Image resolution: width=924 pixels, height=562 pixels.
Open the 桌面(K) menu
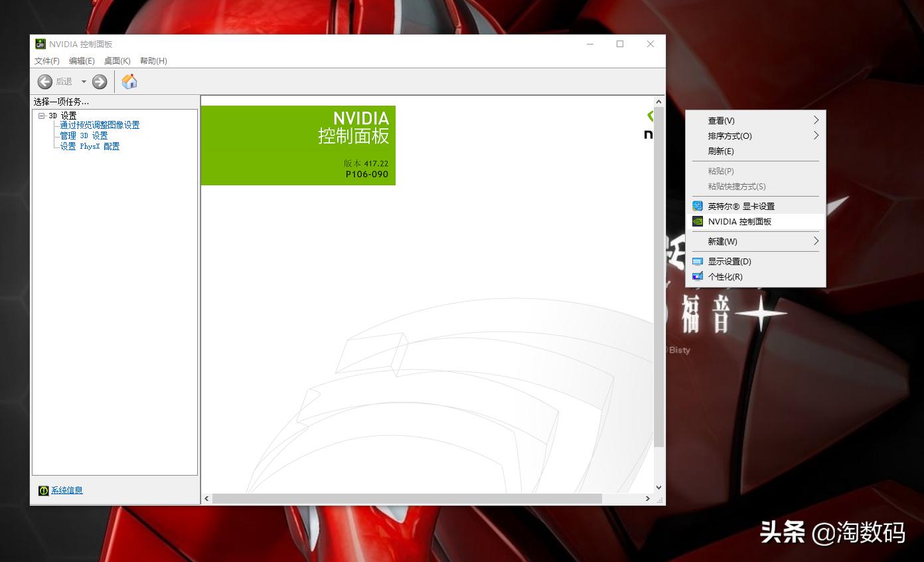pyautogui.click(x=117, y=61)
